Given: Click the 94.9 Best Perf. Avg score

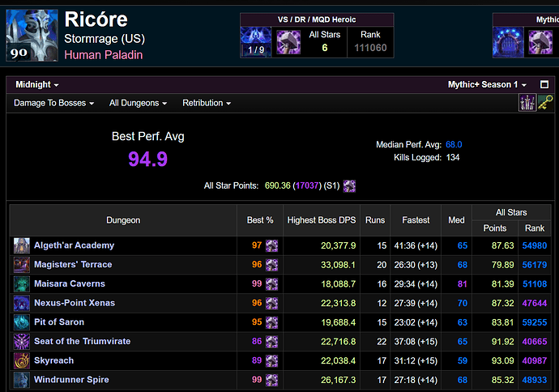Looking at the screenshot, I should pyautogui.click(x=147, y=159).
